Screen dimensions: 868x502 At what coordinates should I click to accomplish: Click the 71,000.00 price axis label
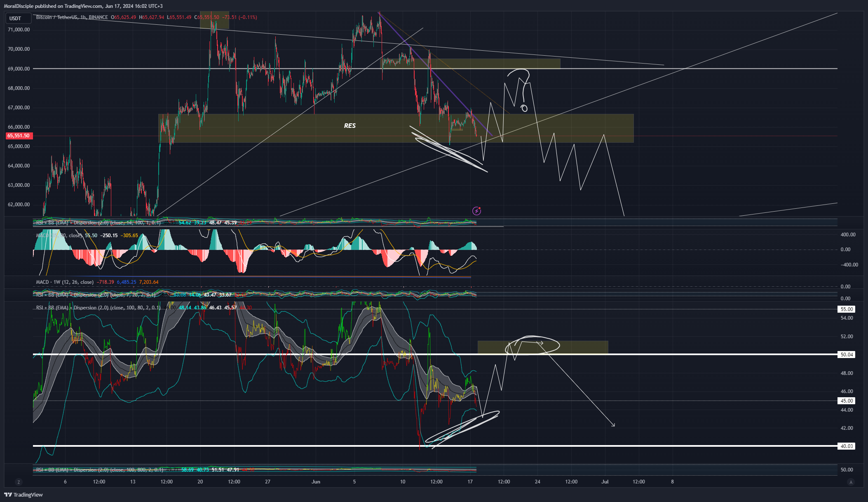tap(19, 30)
